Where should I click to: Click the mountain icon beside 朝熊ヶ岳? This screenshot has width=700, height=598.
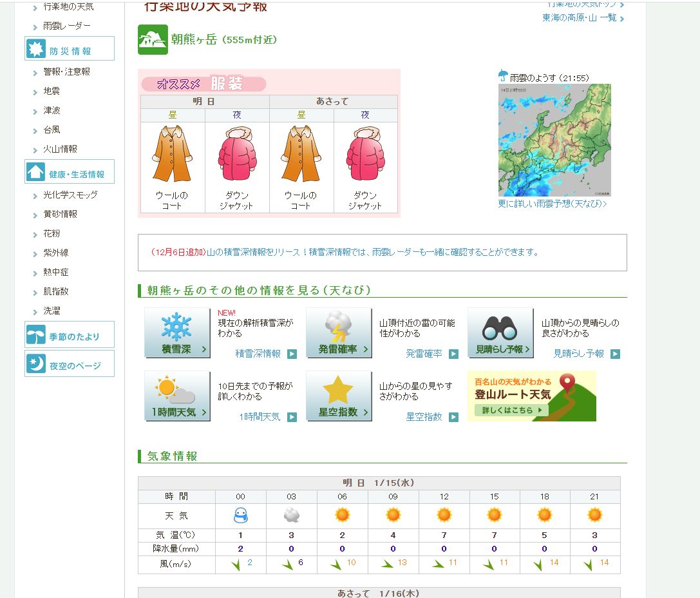point(152,40)
